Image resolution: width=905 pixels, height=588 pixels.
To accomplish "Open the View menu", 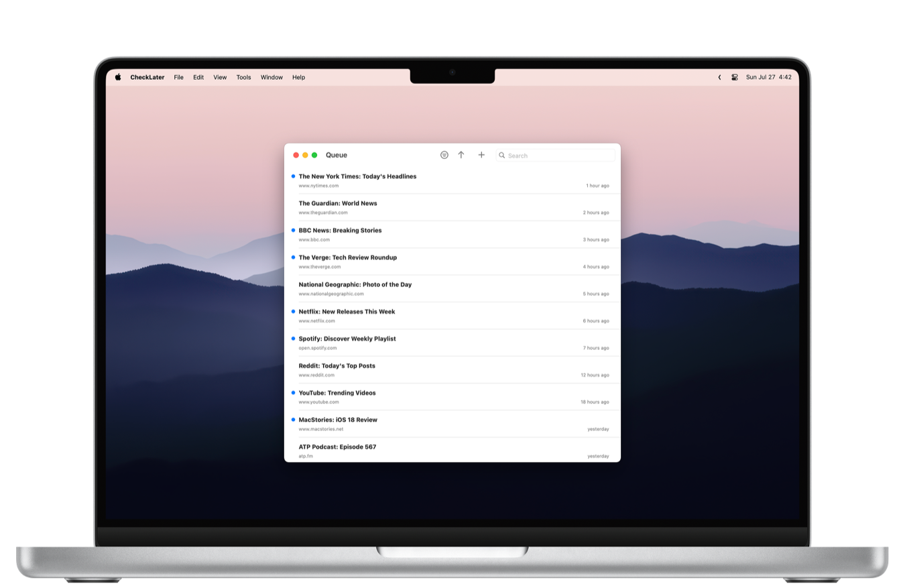I will pos(220,77).
